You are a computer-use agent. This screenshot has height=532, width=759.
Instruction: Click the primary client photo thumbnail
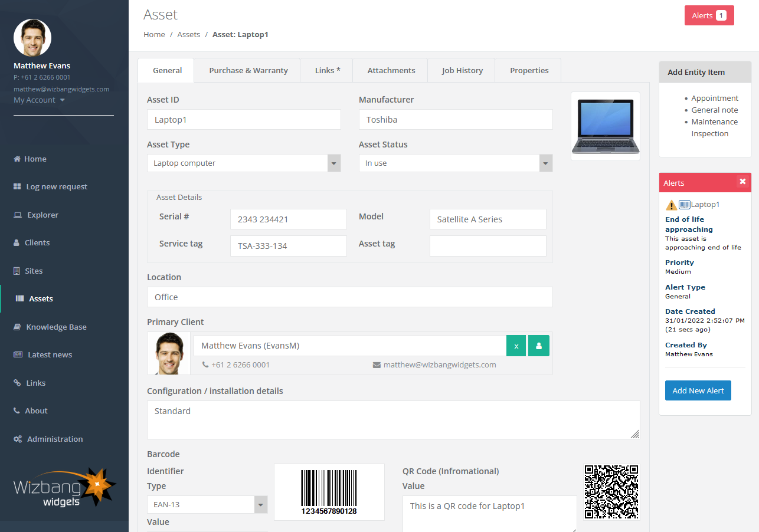point(169,353)
